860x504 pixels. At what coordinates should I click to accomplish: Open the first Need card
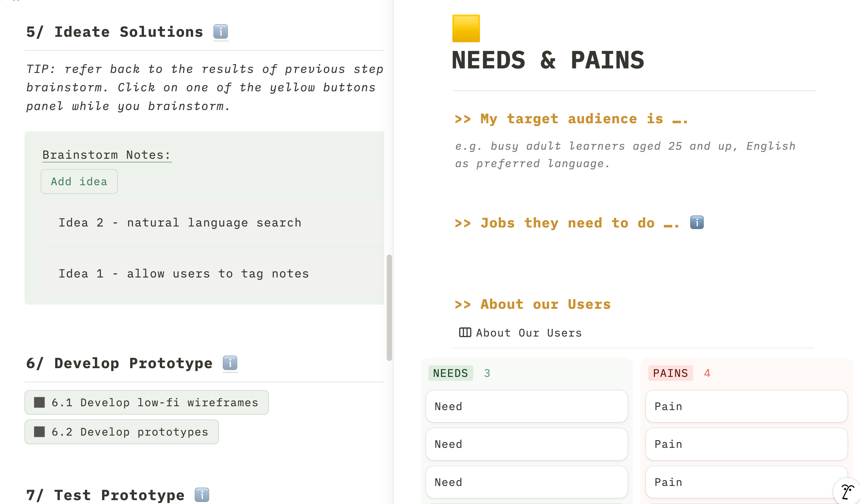coord(526,406)
